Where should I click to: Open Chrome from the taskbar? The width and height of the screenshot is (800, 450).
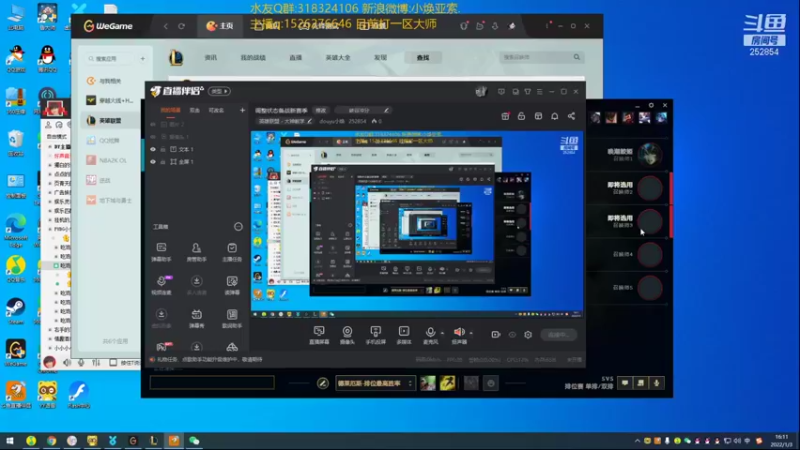pos(51,441)
